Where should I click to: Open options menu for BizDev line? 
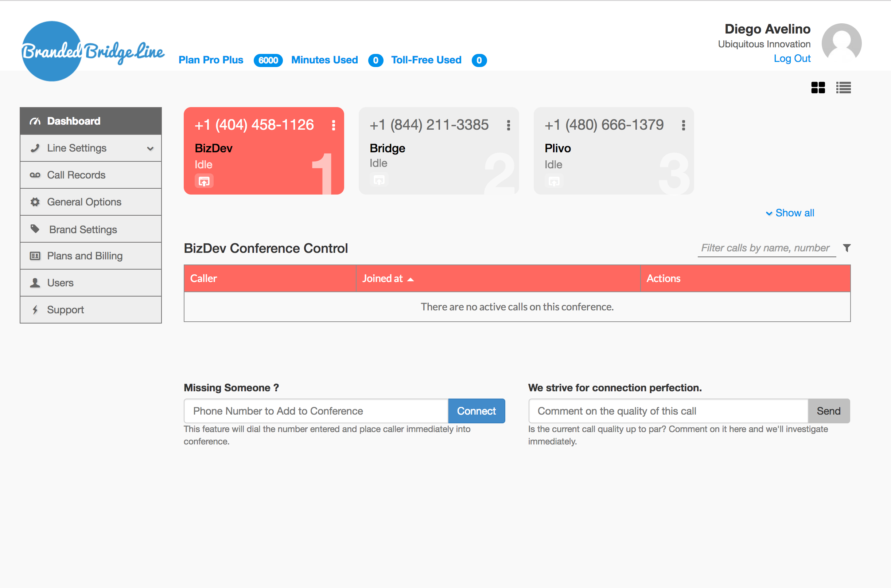333,125
